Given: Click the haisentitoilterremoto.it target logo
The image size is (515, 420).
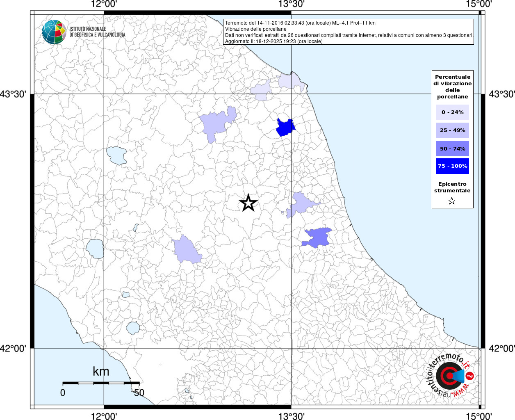Looking at the screenshot, I should tap(449, 376).
